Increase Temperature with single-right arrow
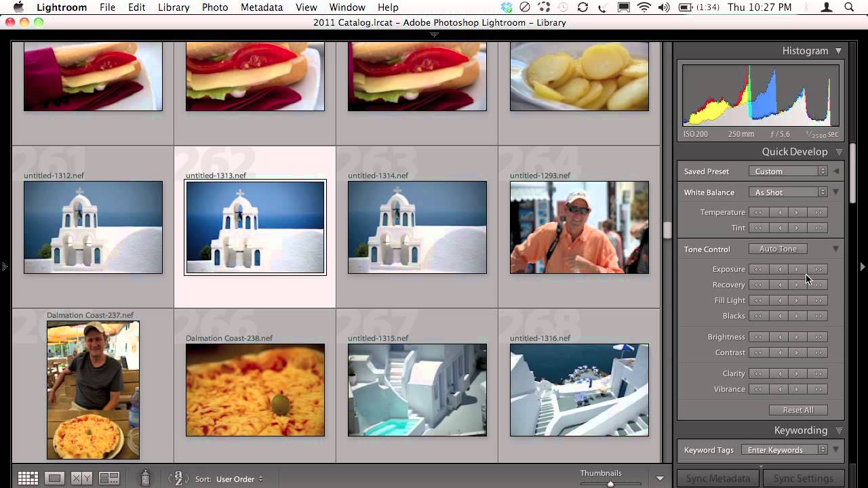 [x=797, y=212]
